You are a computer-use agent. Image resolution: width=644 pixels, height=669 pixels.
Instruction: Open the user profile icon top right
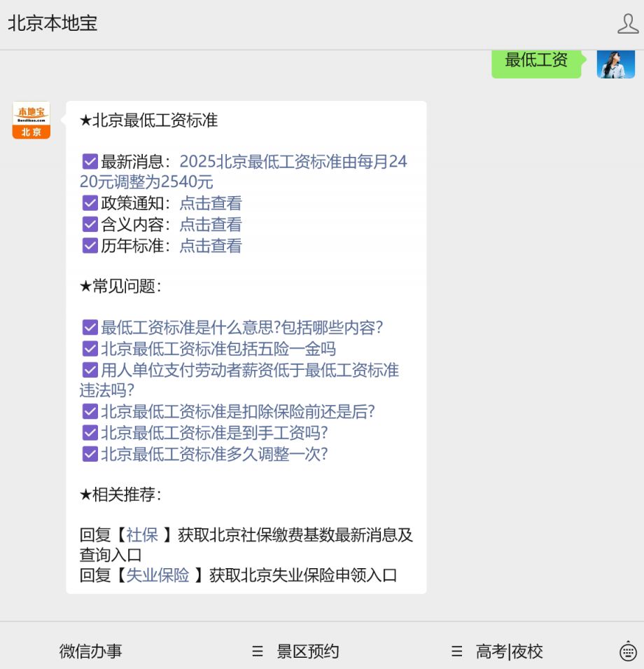tap(626, 25)
